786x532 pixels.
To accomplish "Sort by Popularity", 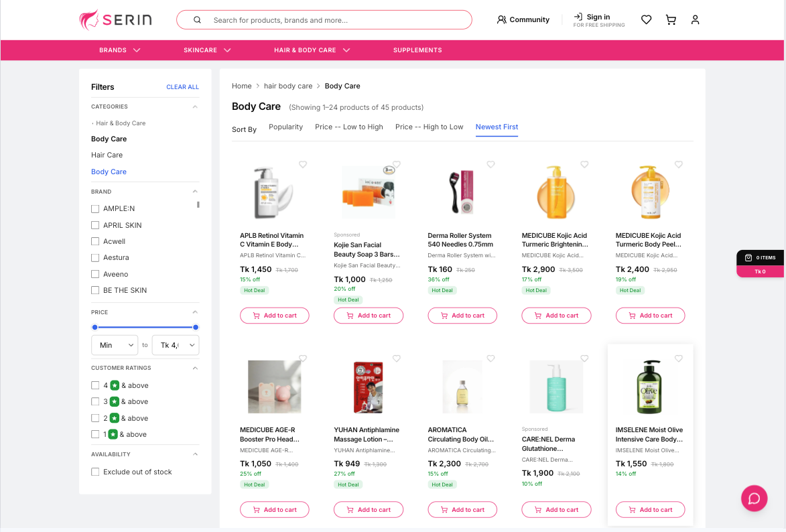I will pos(285,127).
